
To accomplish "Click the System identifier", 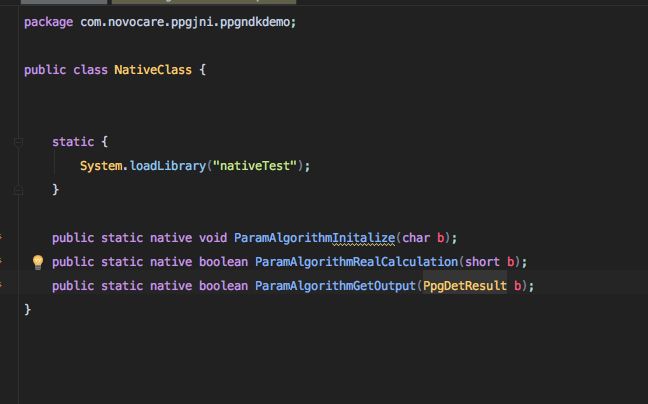I will [x=101, y=166].
